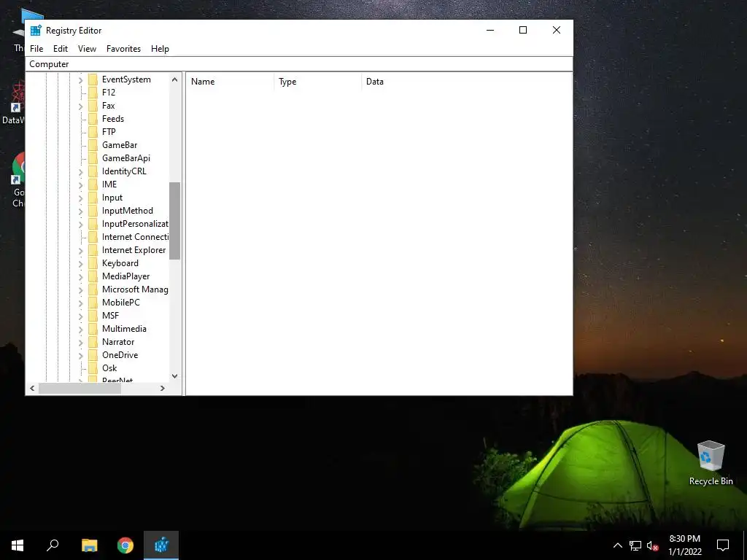Expand the Multimedia key
This screenshot has width=747, height=560.
(80, 329)
